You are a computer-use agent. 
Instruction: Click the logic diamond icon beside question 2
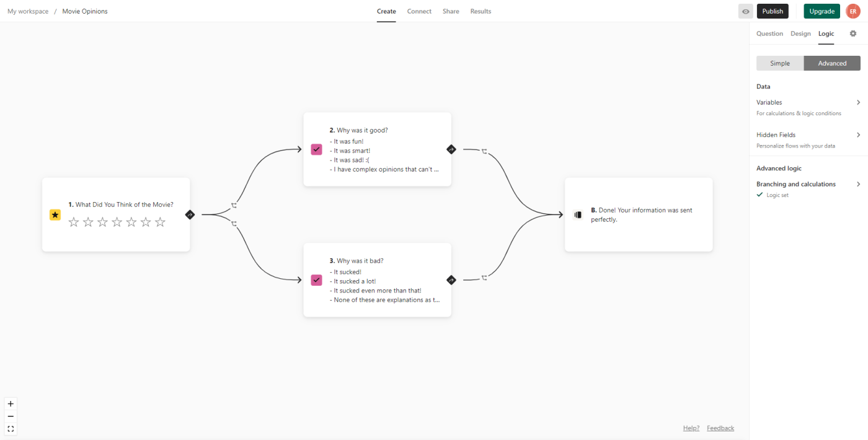click(451, 149)
